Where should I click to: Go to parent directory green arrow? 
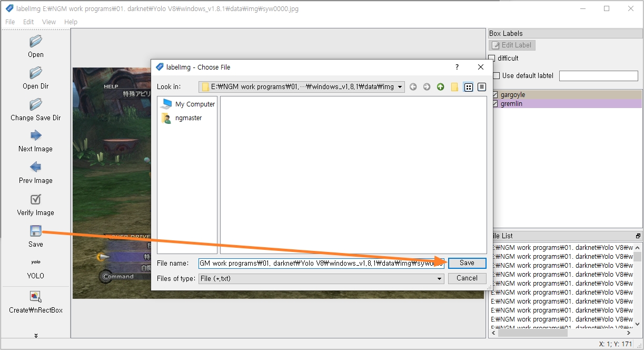(441, 87)
